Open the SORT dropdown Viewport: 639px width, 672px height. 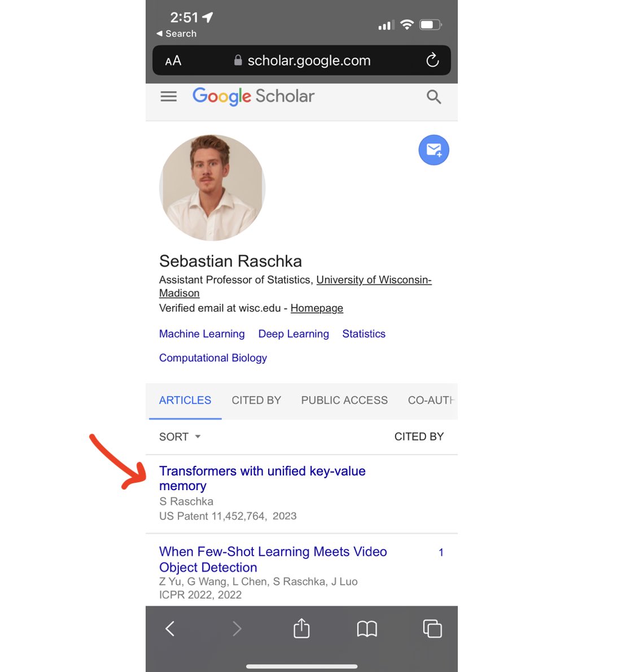[180, 436]
